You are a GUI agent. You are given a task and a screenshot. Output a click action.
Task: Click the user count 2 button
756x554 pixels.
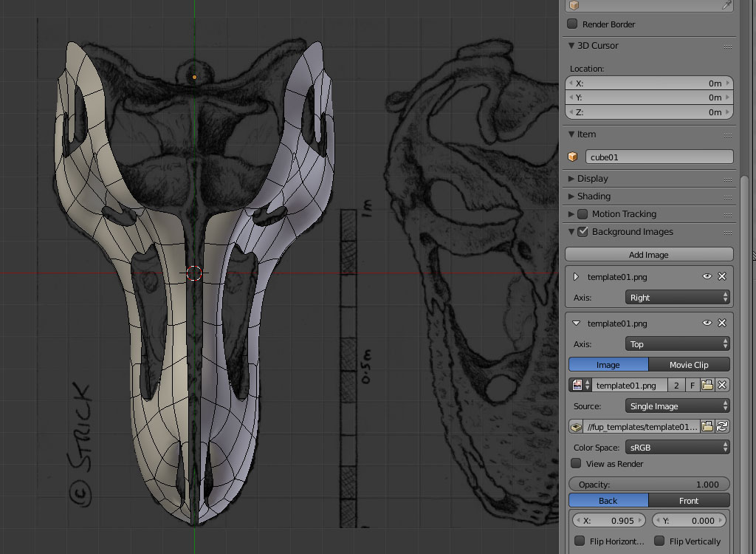[676, 385]
